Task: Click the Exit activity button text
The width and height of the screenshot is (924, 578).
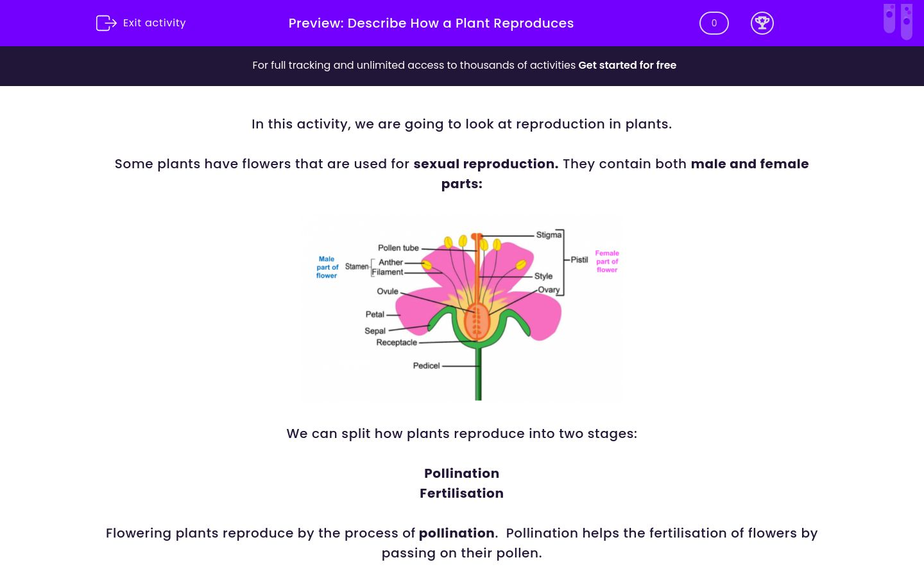Action: click(x=154, y=22)
